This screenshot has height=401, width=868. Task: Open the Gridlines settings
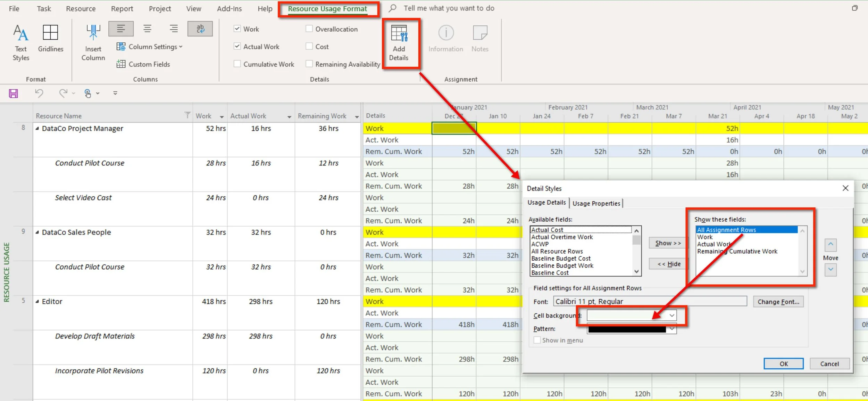coord(51,38)
